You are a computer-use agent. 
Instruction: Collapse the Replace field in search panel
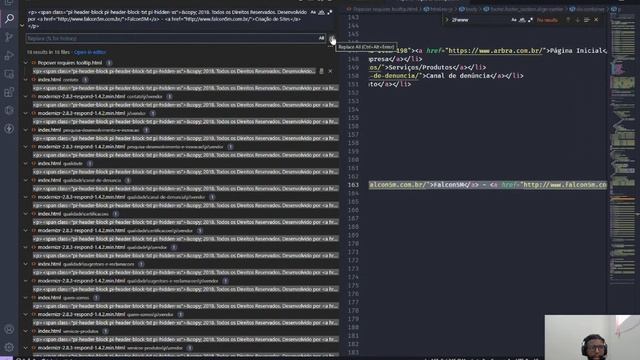[22, 25]
